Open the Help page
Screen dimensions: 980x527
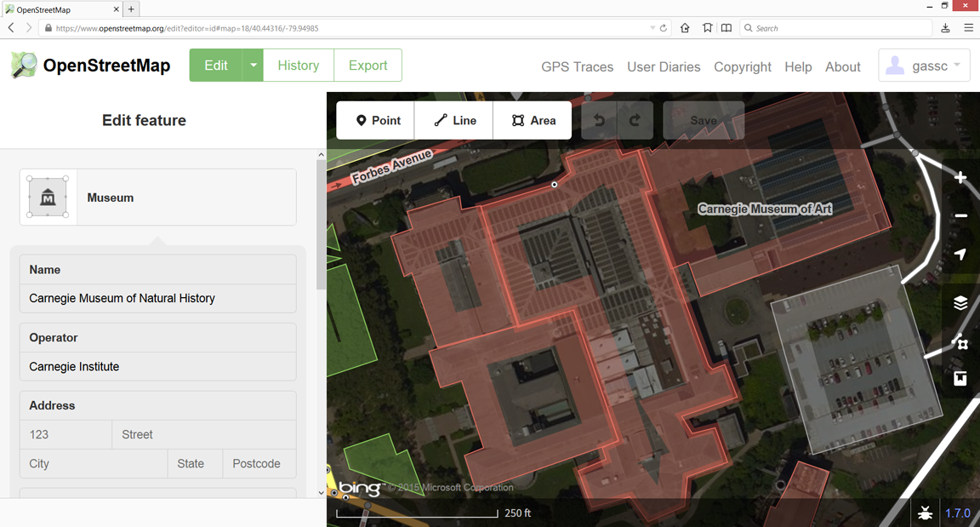pos(798,67)
